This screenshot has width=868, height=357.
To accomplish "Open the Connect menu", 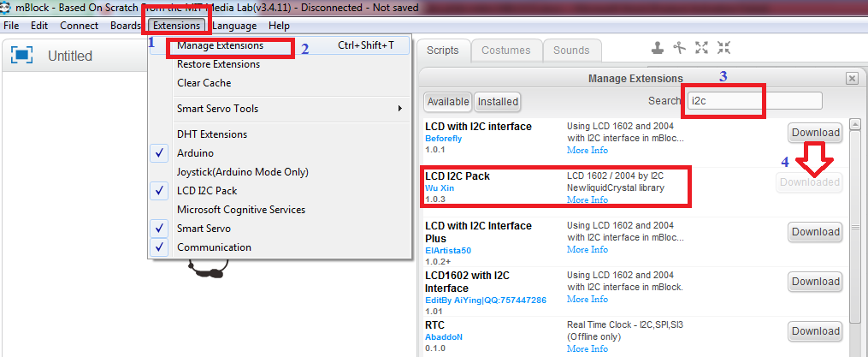I will coord(80,26).
